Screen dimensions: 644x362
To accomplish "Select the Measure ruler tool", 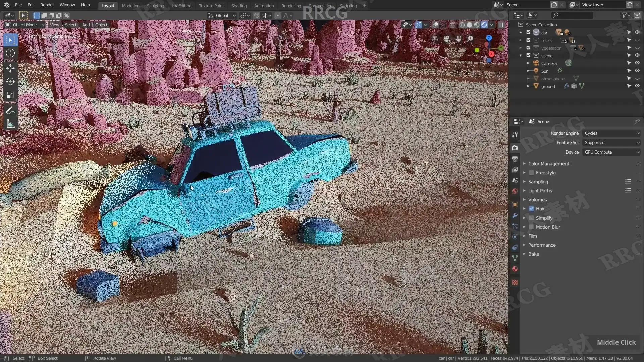I will pos(10,124).
